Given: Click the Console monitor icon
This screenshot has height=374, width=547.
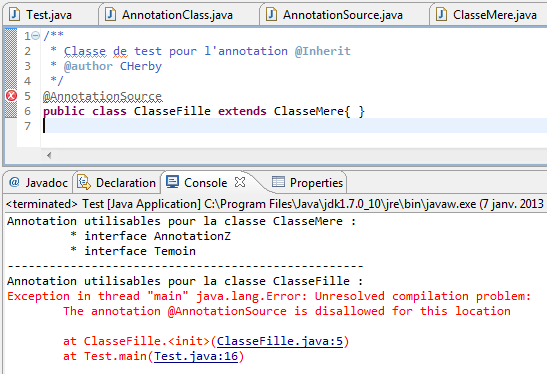Looking at the screenshot, I should click(173, 182).
